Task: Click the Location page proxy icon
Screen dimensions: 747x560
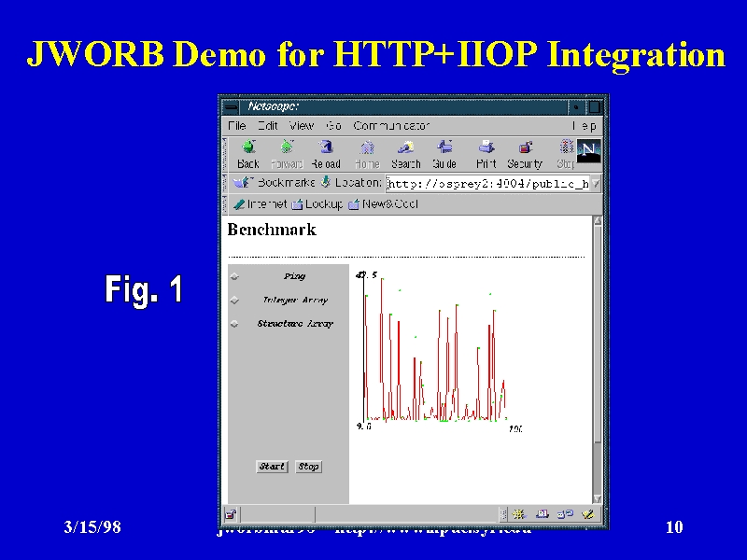Action: pyautogui.click(x=325, y=182)
